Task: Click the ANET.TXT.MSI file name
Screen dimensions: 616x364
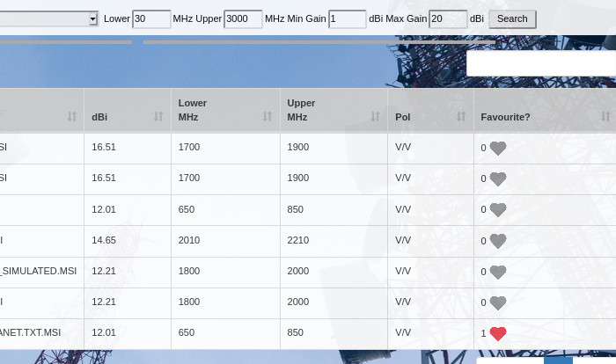Action: pos(30,332)
